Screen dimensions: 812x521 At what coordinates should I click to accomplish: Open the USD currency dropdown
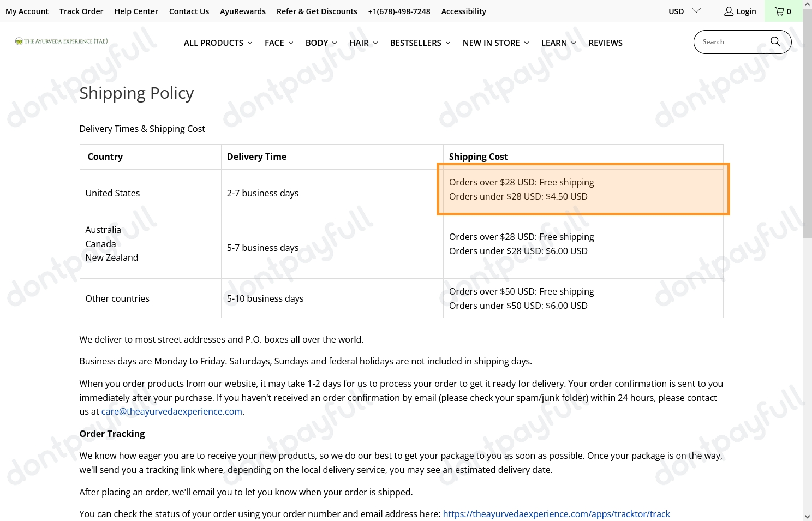coord(684,11)
